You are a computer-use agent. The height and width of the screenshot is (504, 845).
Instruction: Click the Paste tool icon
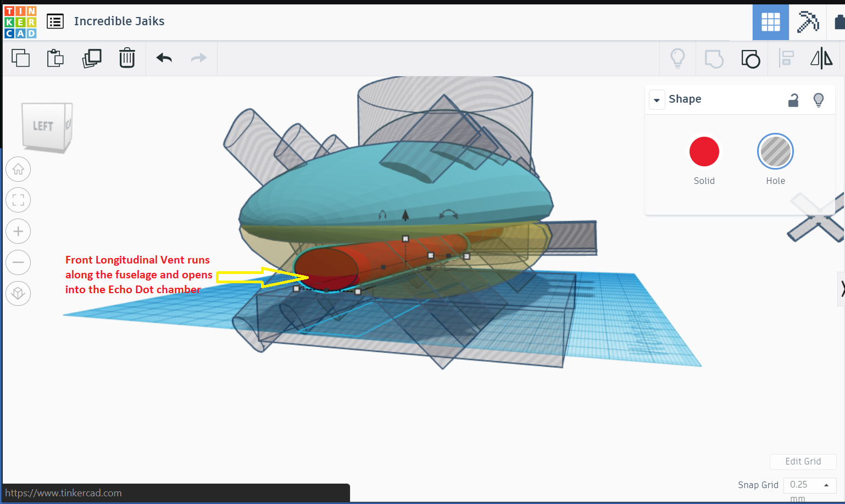pyautogui.click(x=55, y=58)
